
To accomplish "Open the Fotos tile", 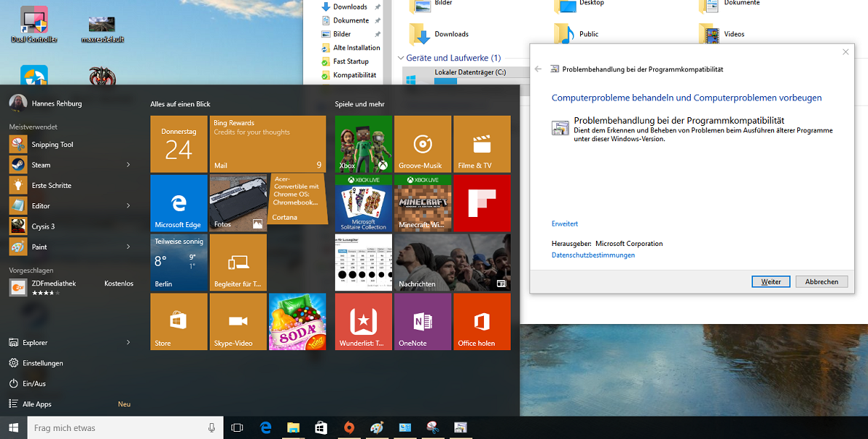I will [238, 203].
